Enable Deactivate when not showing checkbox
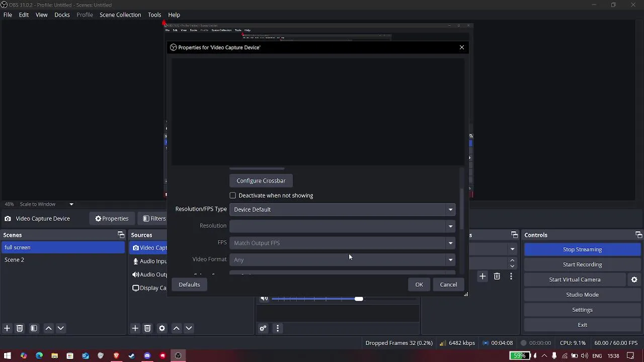Viewport: 644px width, 362px height. 233,196
